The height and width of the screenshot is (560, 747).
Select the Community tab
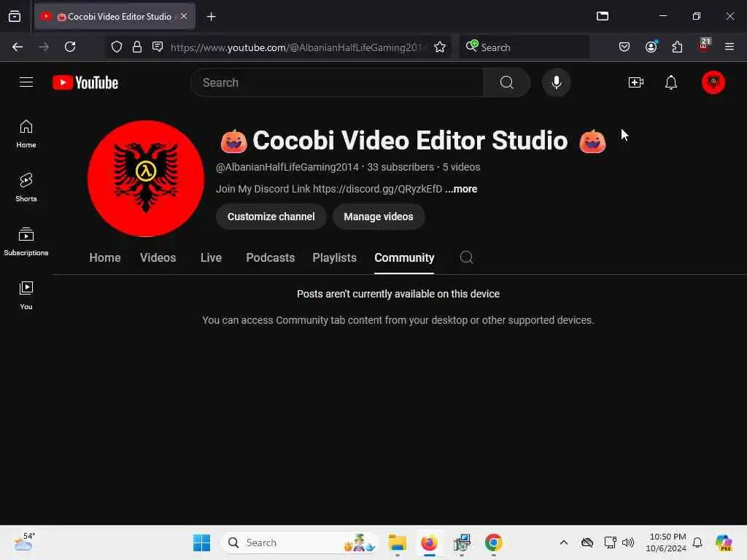tap(404, 257)
